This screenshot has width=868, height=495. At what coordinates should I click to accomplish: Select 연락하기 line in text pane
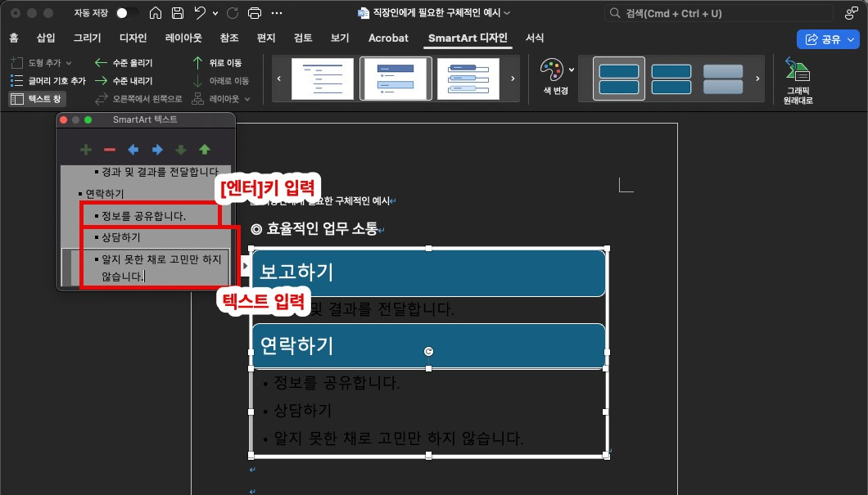pyautogui.click(x=105, y=194)
